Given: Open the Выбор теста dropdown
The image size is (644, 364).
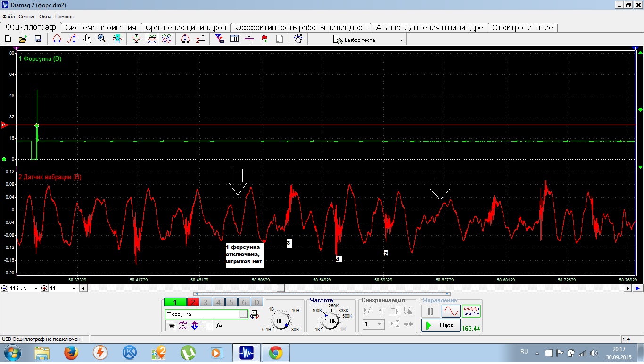Looking at the screenshot, I should click(x=369, y=40).
